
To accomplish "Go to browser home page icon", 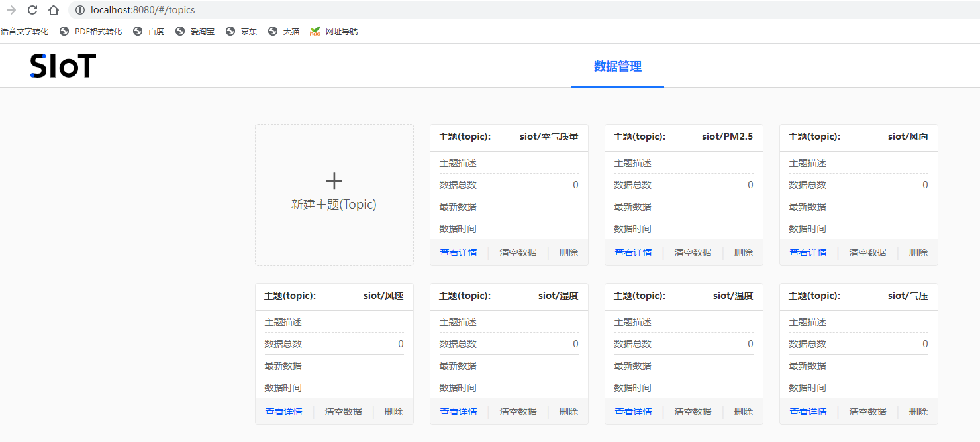I will pos(54,10).
